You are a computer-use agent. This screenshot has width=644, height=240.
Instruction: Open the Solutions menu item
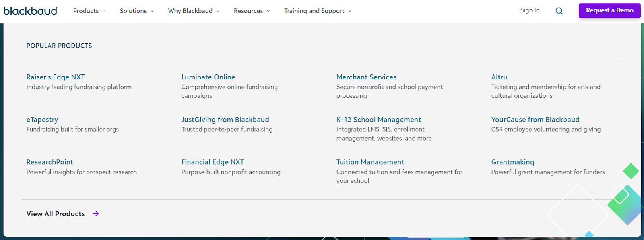tap(133, 11)
